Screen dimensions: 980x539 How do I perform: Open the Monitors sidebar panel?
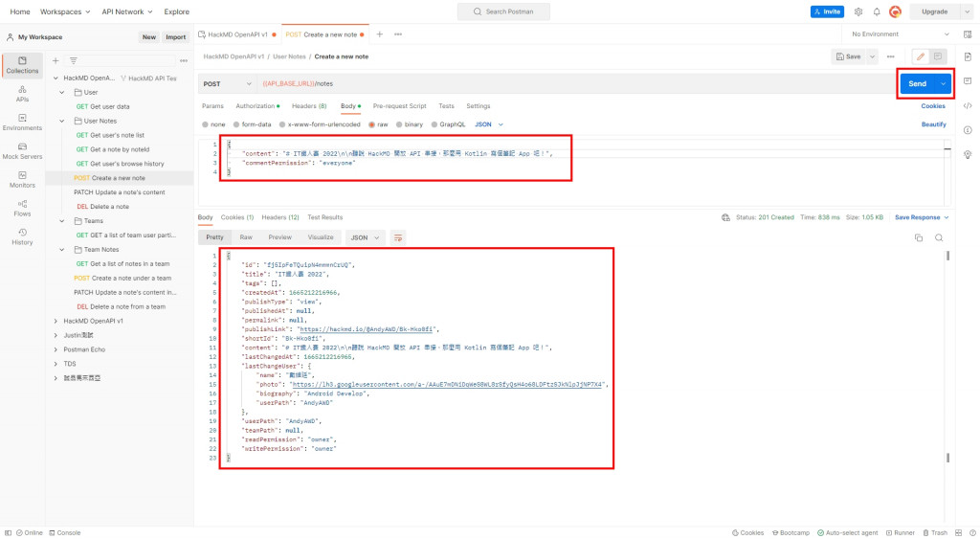coord(22,180)
